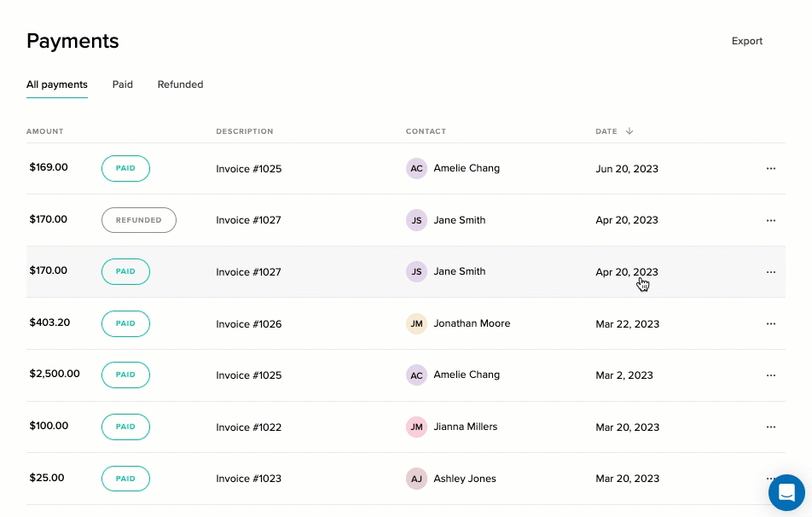Open more options for the refunded Jane Smith payment

pos(770,220)
